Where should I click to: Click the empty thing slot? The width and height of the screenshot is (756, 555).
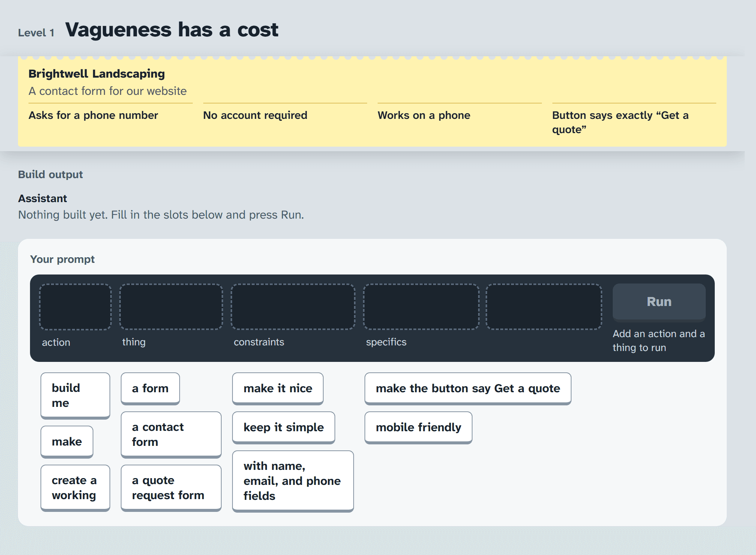(171, 307)
